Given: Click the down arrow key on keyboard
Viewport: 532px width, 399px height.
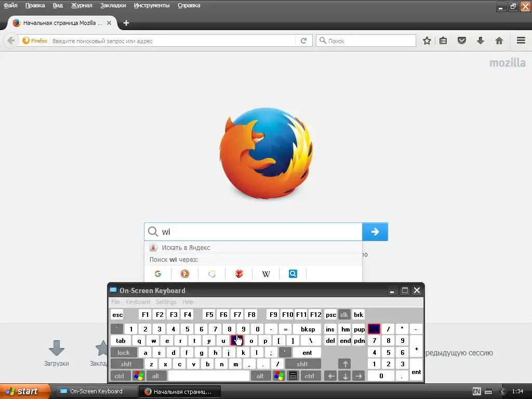Looking at the screenshot, I should (345, 376).
